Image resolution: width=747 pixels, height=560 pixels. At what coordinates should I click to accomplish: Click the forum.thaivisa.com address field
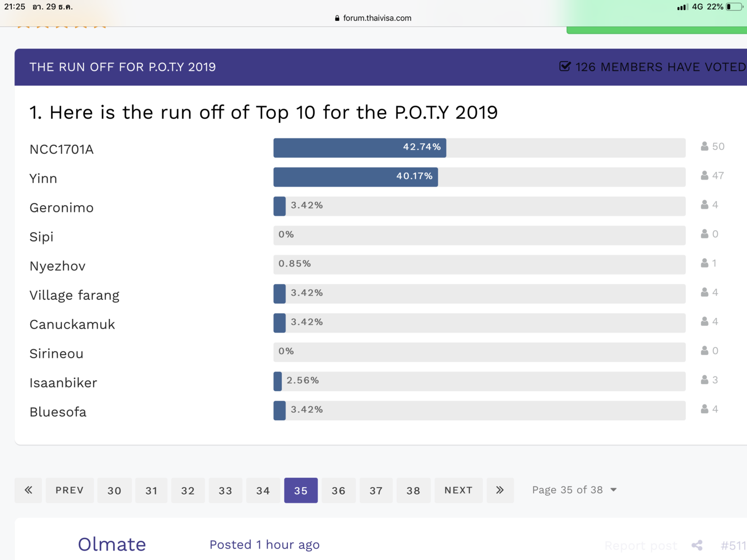coord(377,18)
